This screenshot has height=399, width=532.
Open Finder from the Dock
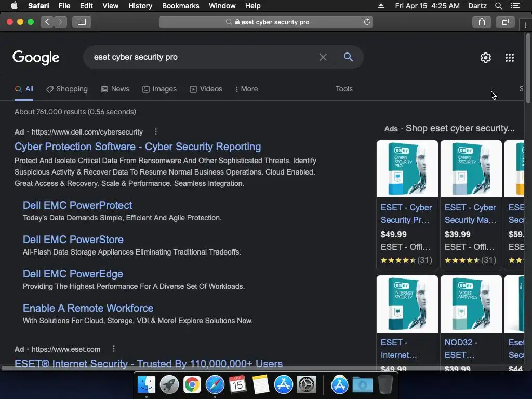pos(146,385)
